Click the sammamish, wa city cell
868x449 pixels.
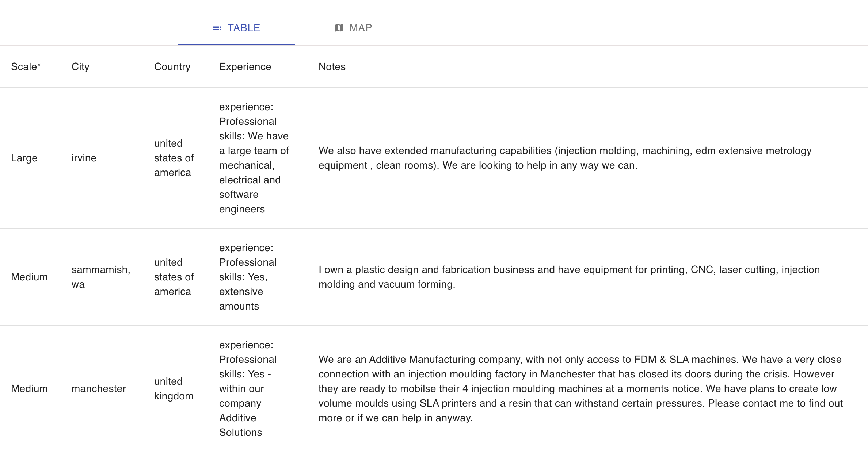[101, 277]
